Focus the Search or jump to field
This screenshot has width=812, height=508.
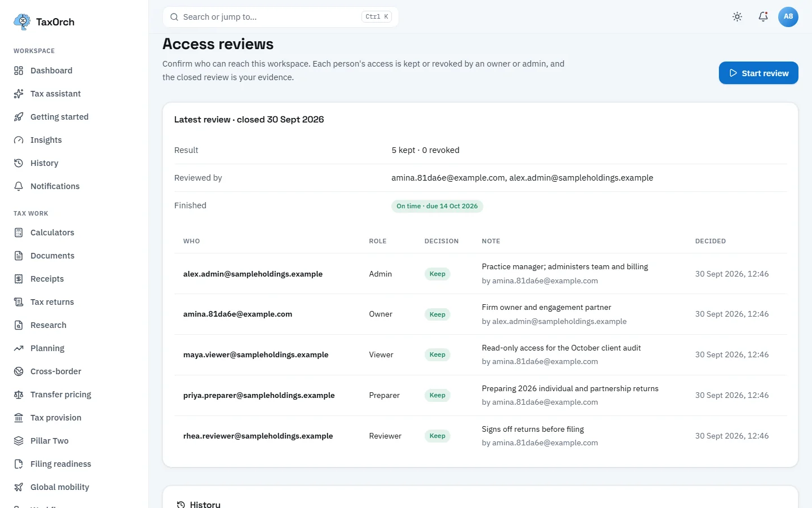click(x=280, y=17)
